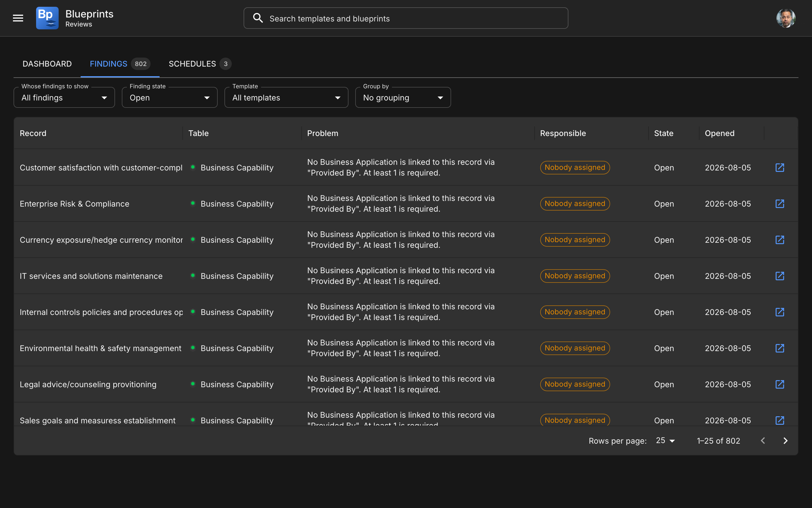
Task: Click Nobody assigned chip for Customer satisfaction row
Action: click(575, 167)
